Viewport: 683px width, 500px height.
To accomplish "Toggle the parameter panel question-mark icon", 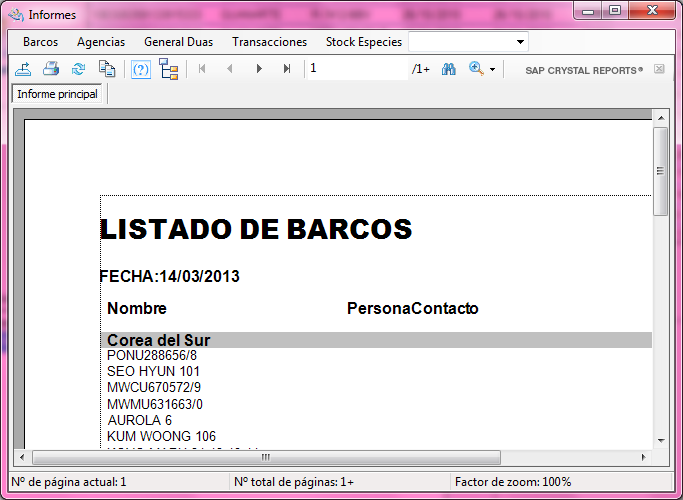I will pos(141,69).
